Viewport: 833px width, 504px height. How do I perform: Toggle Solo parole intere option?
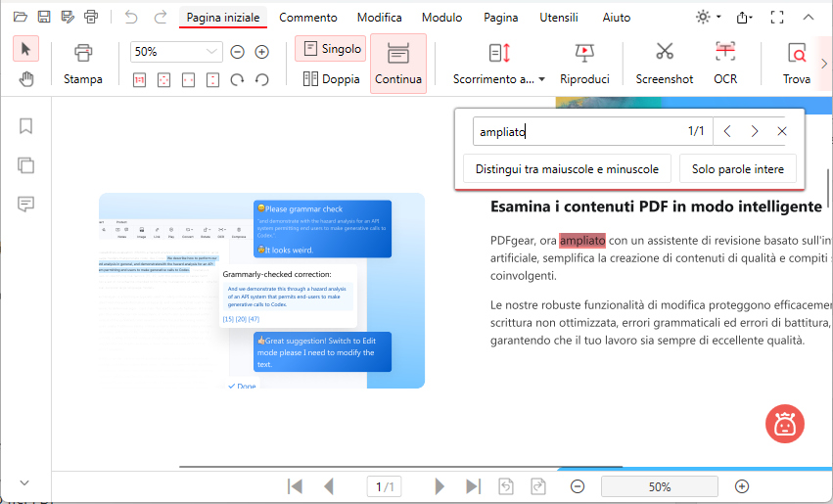point(738,169)
